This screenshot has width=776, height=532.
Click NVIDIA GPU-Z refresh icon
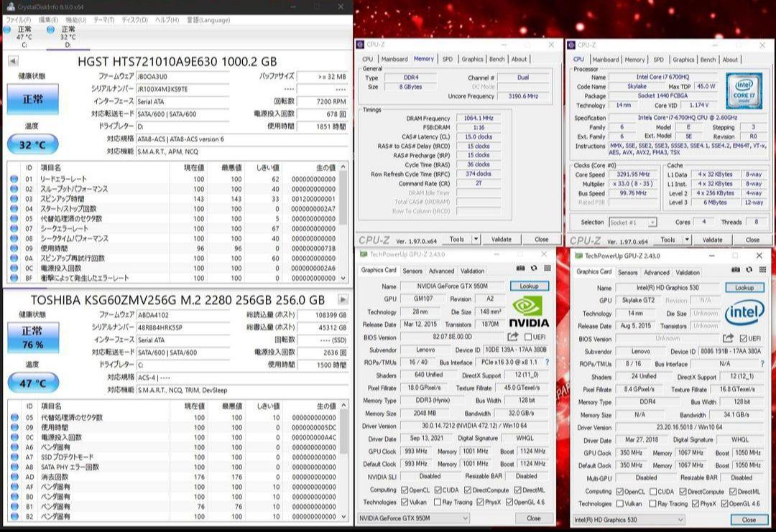(x=533, y=269)
